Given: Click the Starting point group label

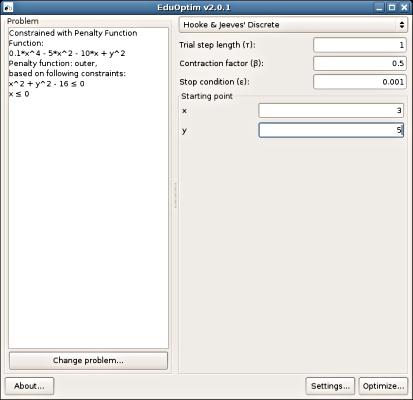Looking at the screenshot, I should click(207, 96).
